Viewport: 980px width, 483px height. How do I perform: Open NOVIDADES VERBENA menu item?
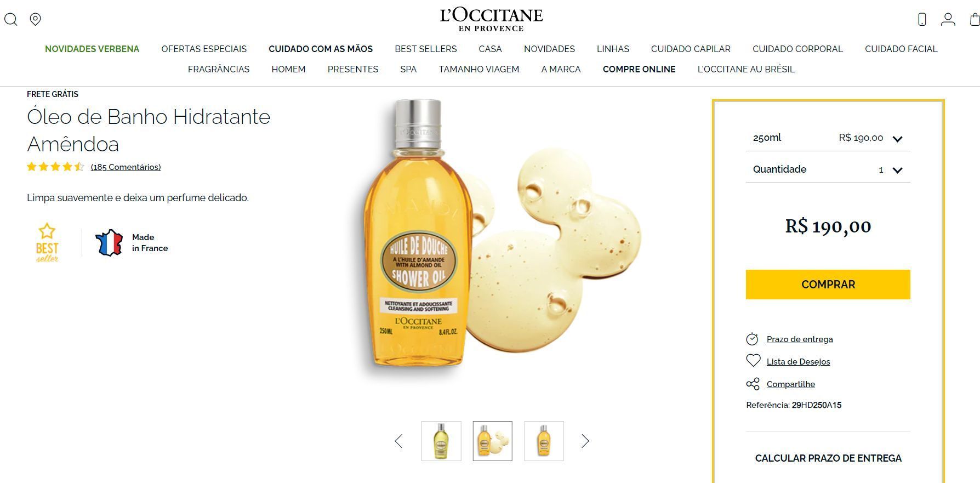coord(92,49)
